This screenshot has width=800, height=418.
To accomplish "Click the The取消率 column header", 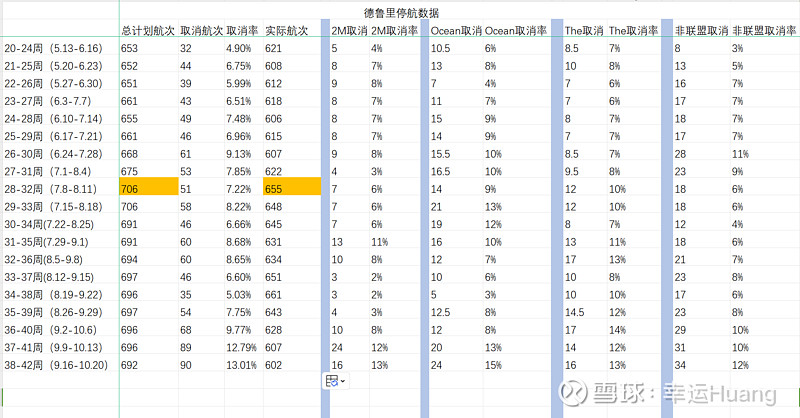I will (633, 31).
